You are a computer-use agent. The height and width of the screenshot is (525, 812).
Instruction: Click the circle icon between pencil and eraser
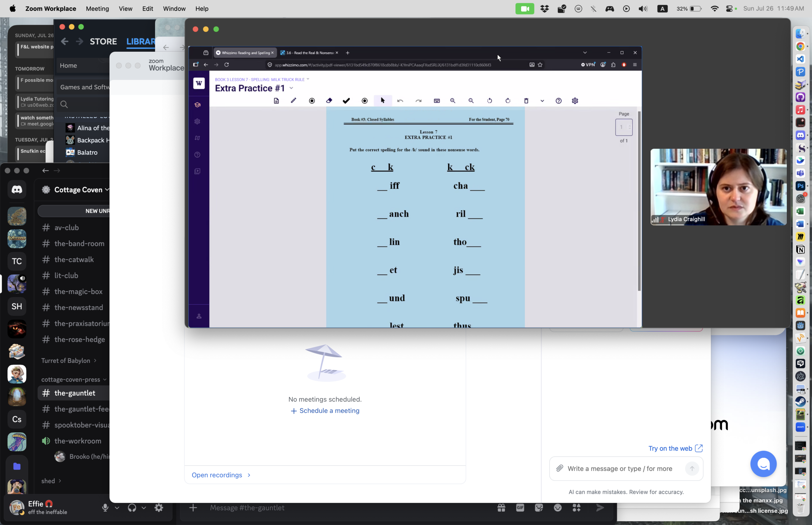(312, 101)
